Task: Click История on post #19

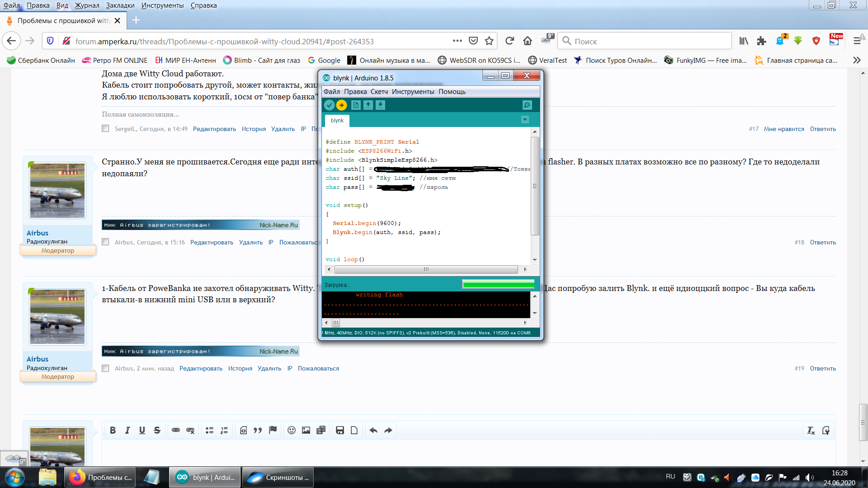Action: click(x=240, y=369)
